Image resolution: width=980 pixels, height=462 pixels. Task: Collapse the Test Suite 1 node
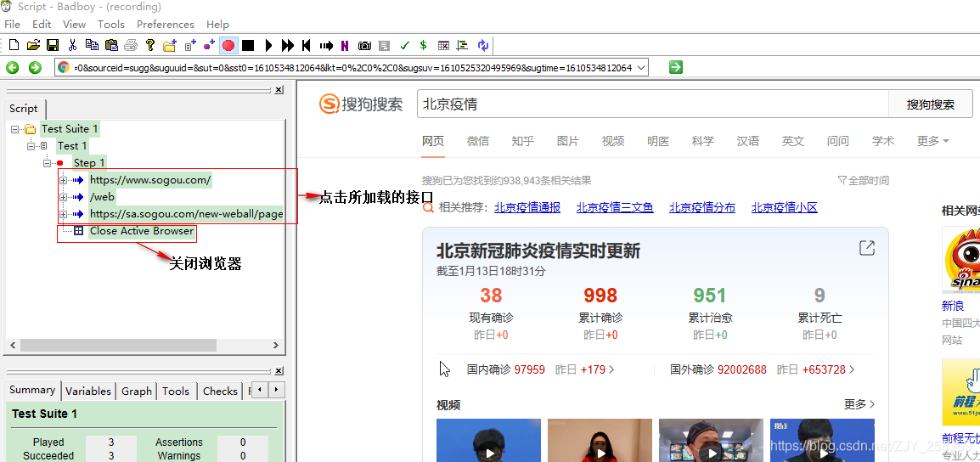[14, 129]
